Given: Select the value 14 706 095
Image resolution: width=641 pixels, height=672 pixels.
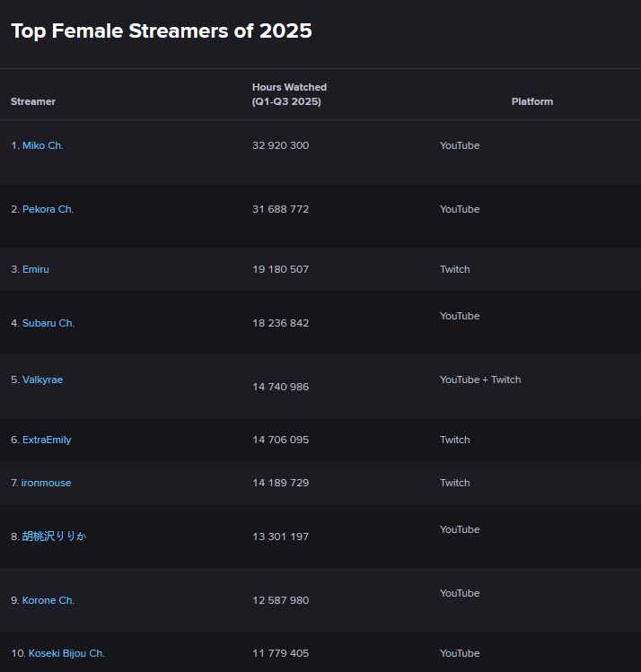Looking at the screenshot, I should pyautogui.click(x=280, y=440).
